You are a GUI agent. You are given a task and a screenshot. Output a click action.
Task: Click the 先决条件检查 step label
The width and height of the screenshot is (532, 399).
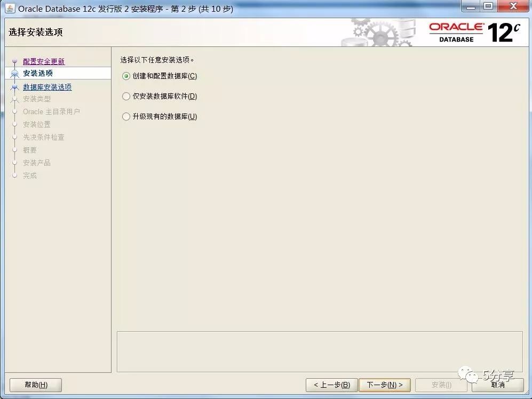43,138
